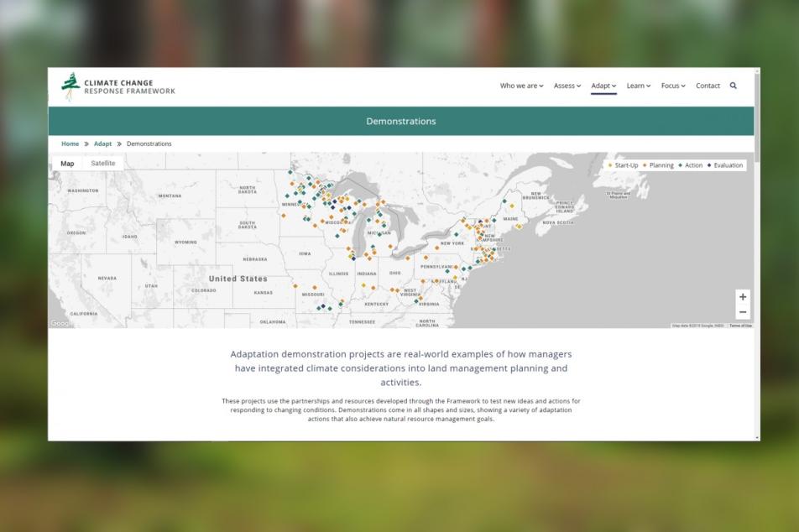Open the Contact page link
Image resolution: width=799 pixels, height=532 pixels.
(x=708, y=86)
